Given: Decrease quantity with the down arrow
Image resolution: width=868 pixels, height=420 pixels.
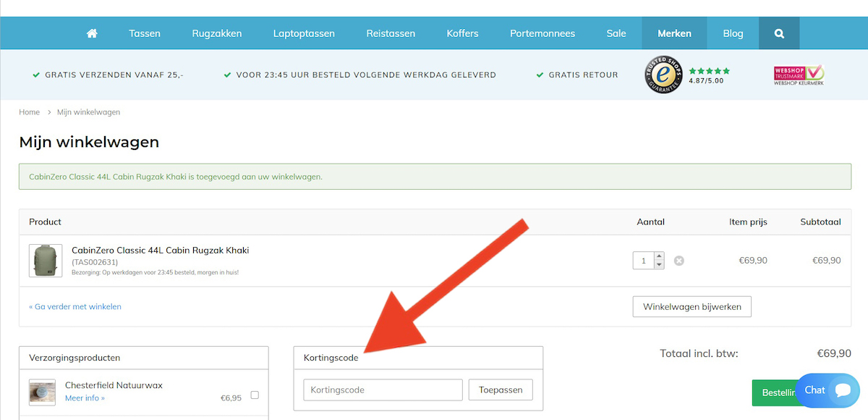Looking at the screenshot, I should [659, 265].
